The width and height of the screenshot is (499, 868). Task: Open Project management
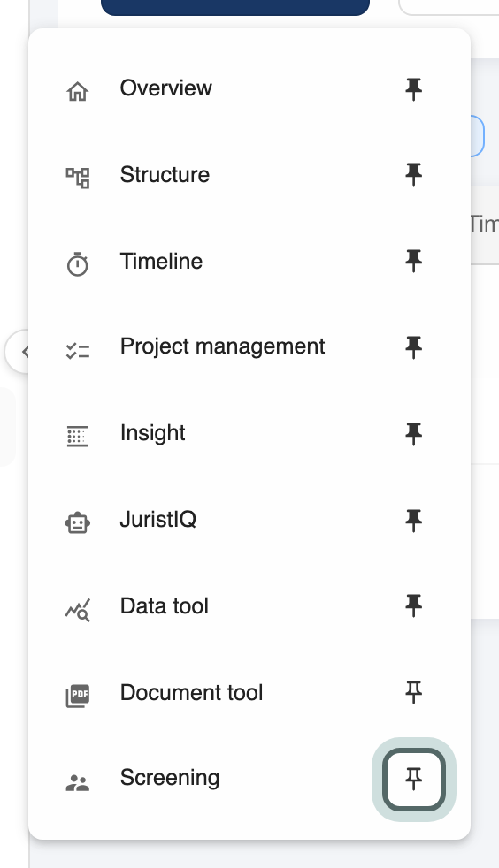(x=222, y=347)
